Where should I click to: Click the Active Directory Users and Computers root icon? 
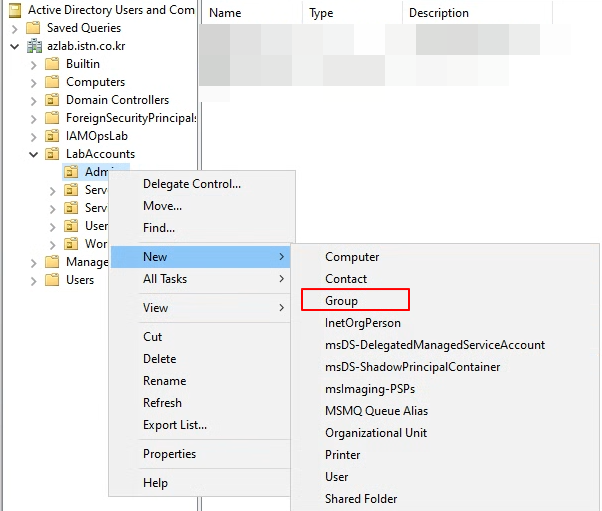pos(15,10)
